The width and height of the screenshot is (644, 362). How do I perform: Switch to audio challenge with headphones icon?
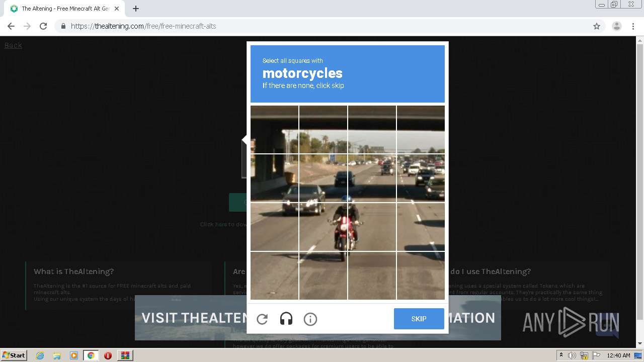286,319
